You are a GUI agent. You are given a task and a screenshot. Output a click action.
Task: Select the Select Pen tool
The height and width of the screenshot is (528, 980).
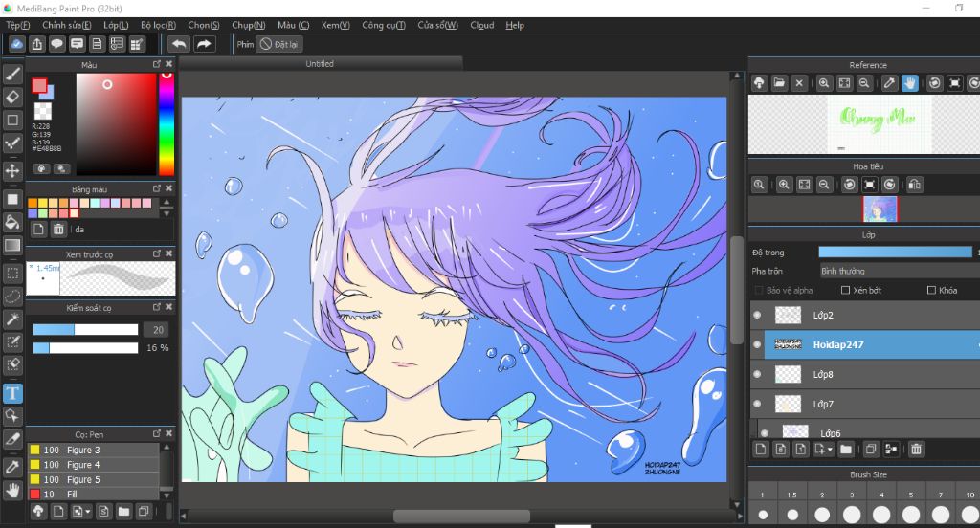[x=12, y=341]
